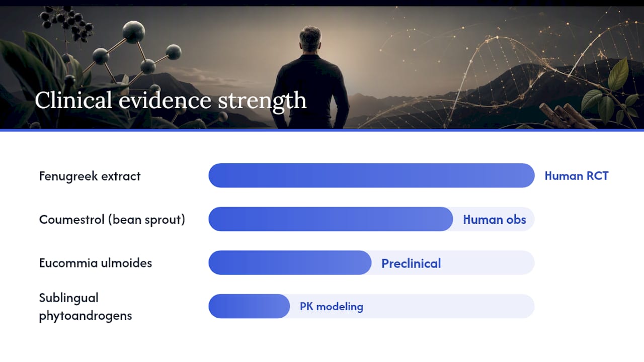Click the Clinical evidence strength title
Screen dimensions: 644x362
click(x=171, y=101)
